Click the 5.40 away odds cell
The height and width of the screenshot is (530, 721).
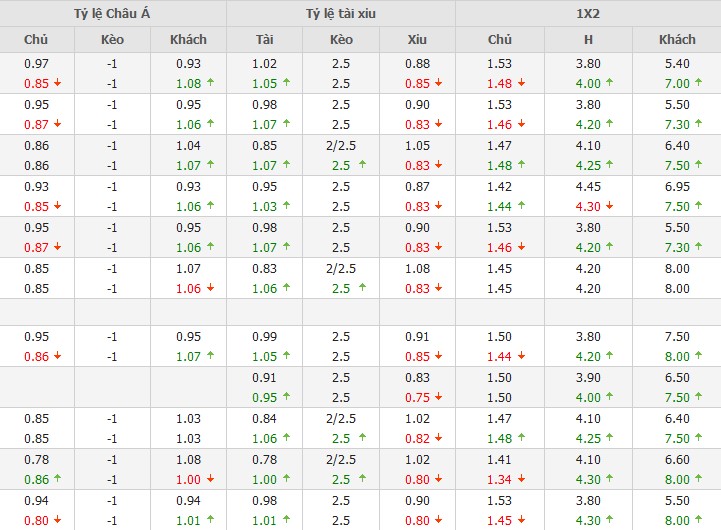[677, 64]
